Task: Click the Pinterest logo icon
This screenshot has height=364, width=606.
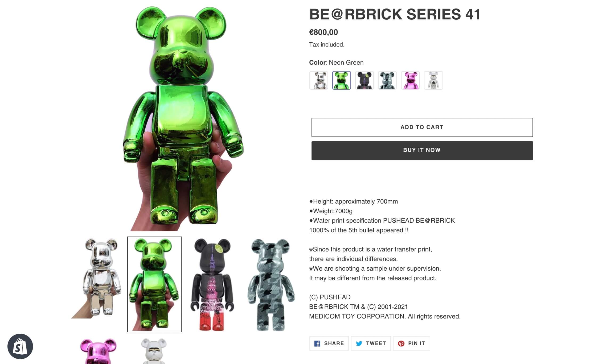Action: tap(401, 344)
